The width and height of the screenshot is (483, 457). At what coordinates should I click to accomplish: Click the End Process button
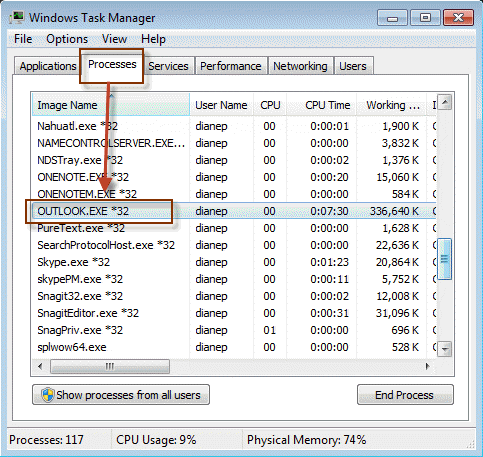click(x=405, y=395)
